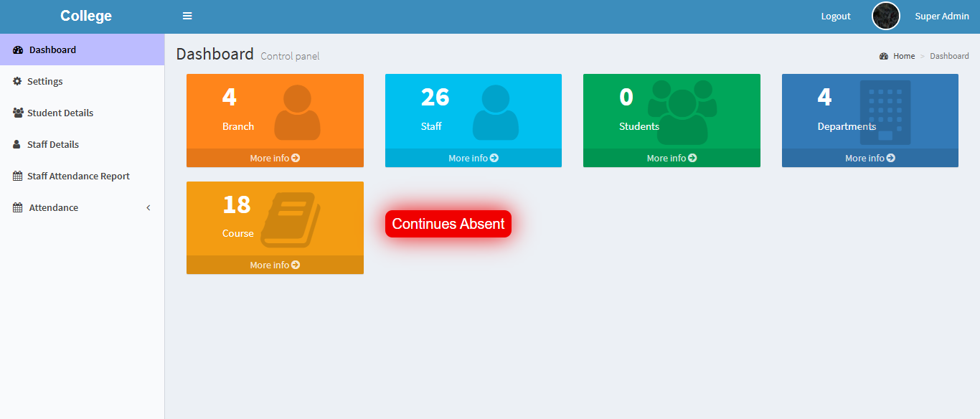Click the Staff Attendance Report calendar icon
This screenshot has width=980, height=419.
click(x=18, y=176)
